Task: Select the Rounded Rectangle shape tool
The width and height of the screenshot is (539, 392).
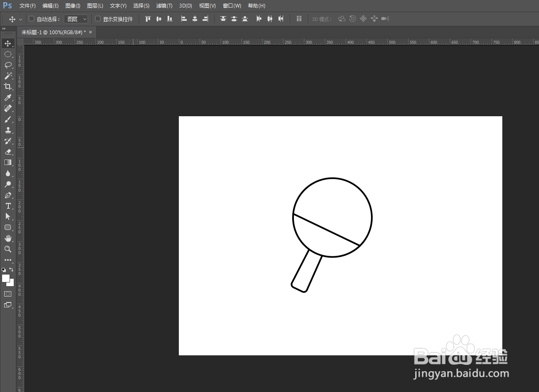Action: tap(8, 227)
